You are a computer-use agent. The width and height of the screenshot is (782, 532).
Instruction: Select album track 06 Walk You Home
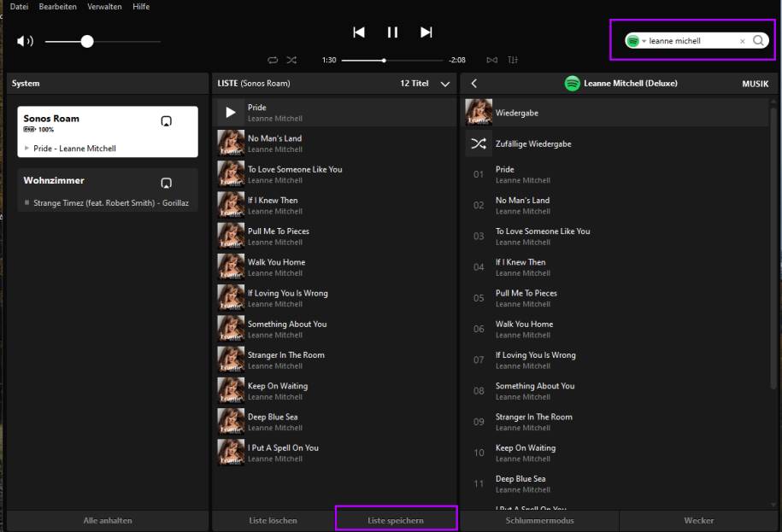(x=616, y=329)
